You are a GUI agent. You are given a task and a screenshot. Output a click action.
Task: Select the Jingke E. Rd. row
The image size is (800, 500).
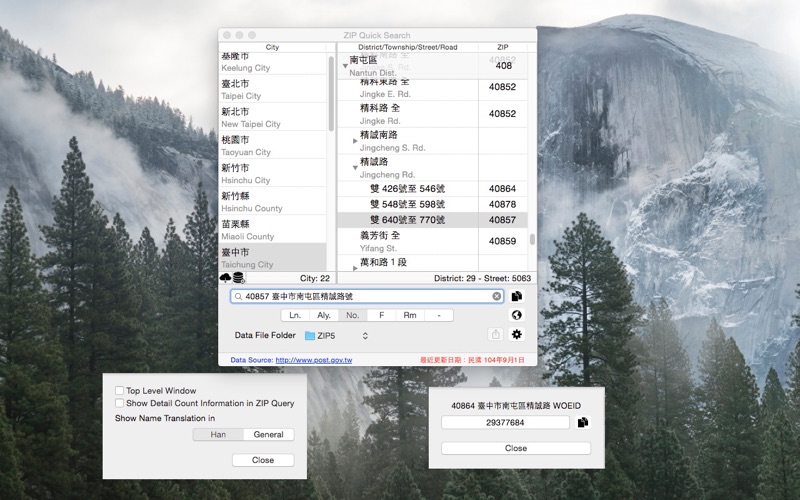pos(432,88)
